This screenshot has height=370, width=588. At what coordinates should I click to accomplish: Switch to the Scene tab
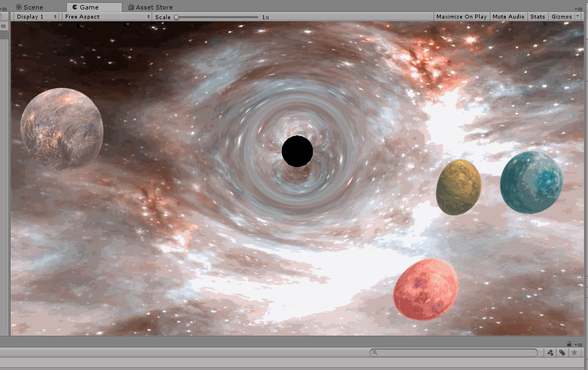coord(29,7)
